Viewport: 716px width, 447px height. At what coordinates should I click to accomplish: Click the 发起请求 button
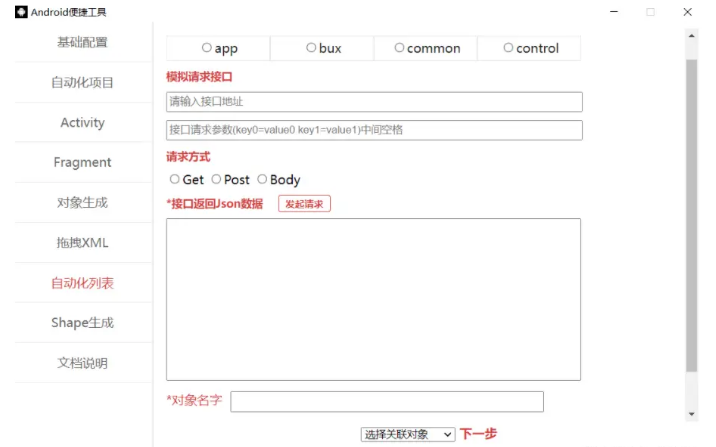(304, 204)
